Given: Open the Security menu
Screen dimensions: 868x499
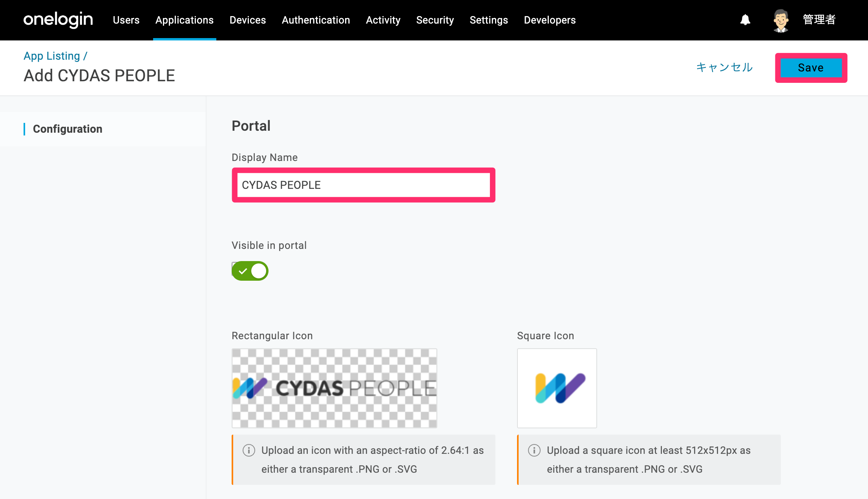Looking at the screenshot, I should click(x=435, y=20).
